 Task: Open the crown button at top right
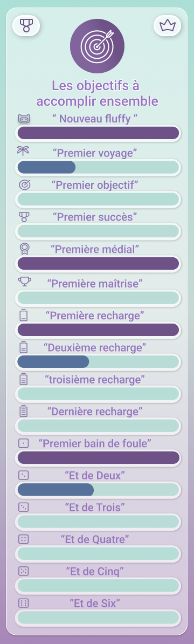coord(168,26)
